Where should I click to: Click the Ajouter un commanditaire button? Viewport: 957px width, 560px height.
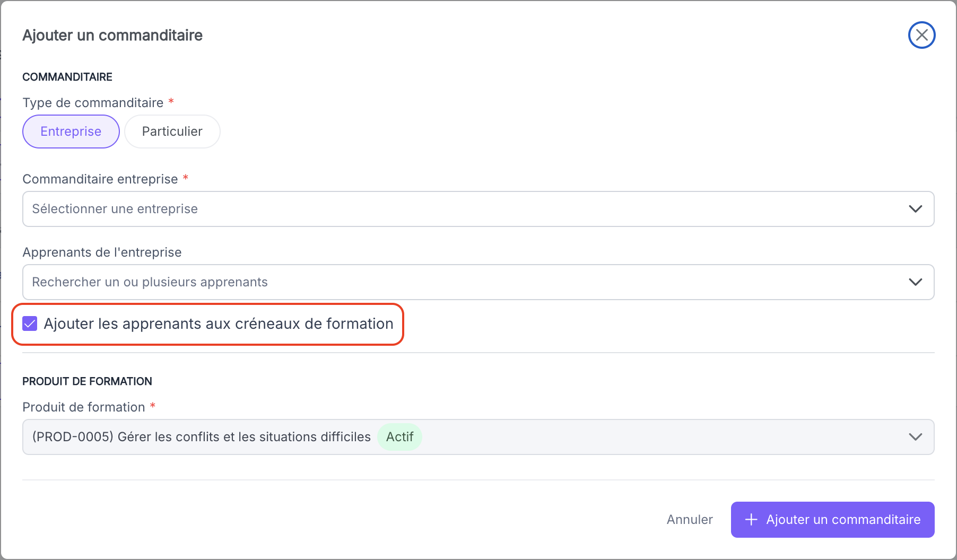[832, 520]
